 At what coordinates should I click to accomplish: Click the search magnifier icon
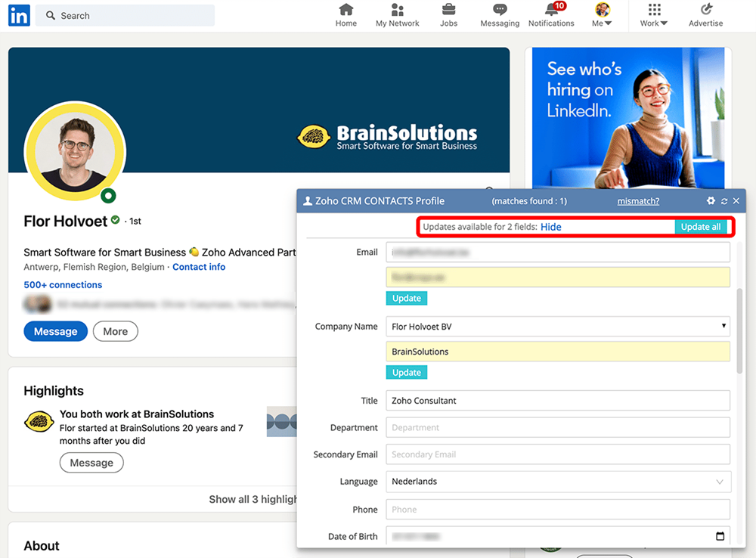click(x=50, y=15)
